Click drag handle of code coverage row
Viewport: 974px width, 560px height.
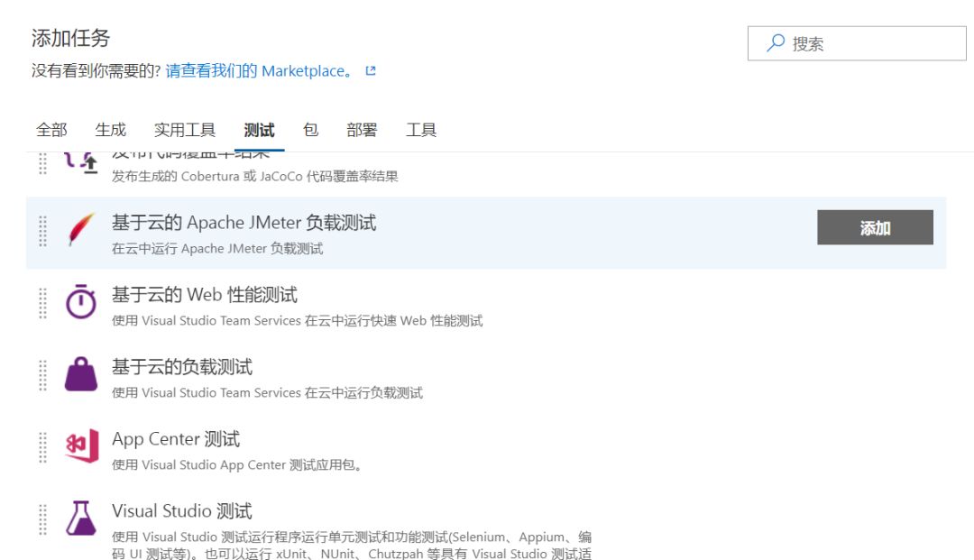coord(43,164)
